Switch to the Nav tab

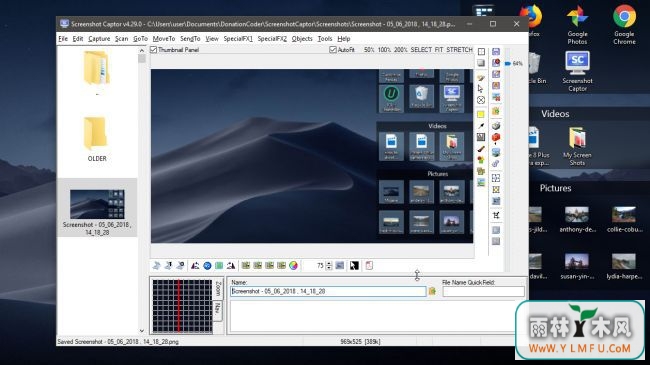[218, 310]
